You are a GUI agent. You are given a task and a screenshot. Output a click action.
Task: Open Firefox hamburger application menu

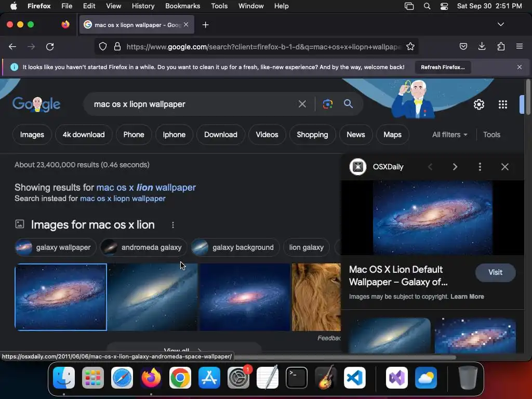[520, 46]
